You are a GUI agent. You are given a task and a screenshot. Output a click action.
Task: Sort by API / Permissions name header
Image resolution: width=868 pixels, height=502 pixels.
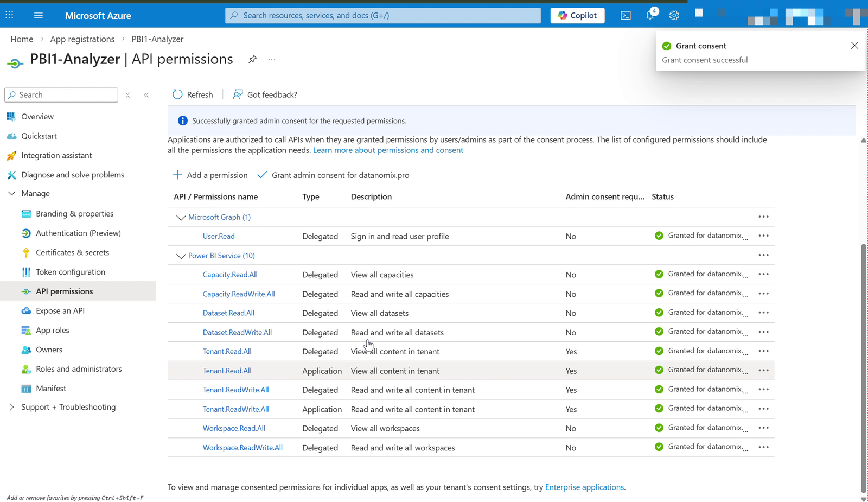[x=215, y=196]
